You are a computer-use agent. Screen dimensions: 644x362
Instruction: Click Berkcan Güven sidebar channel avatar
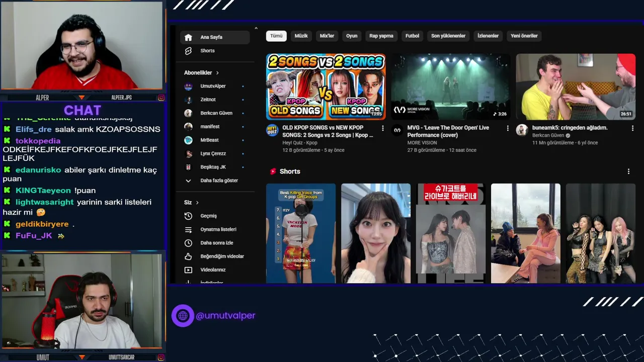[188, 113]
